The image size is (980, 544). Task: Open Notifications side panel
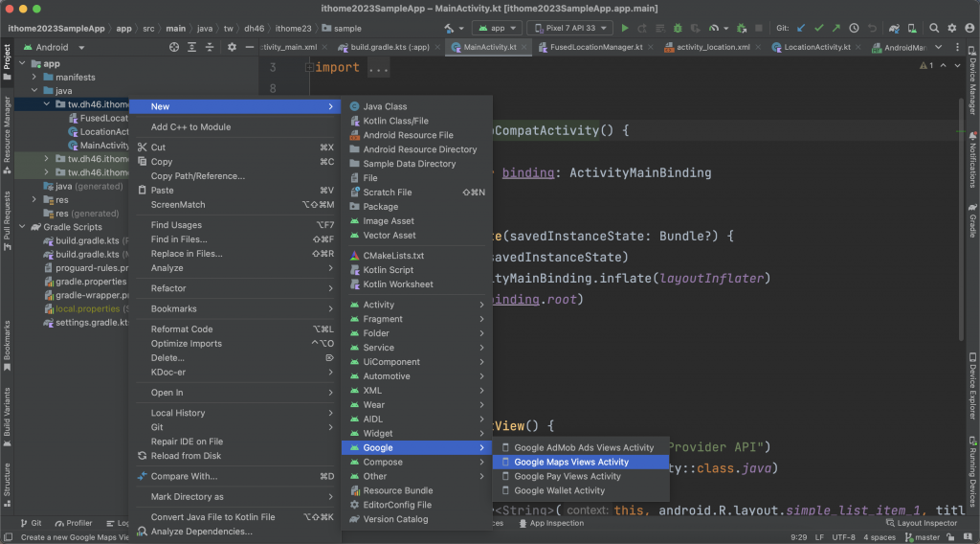972,159
